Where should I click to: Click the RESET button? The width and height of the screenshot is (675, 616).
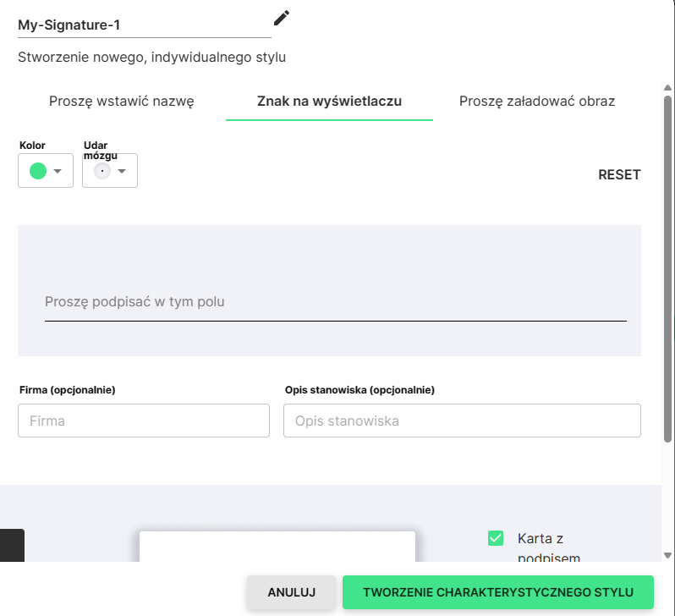coord(619,174)
